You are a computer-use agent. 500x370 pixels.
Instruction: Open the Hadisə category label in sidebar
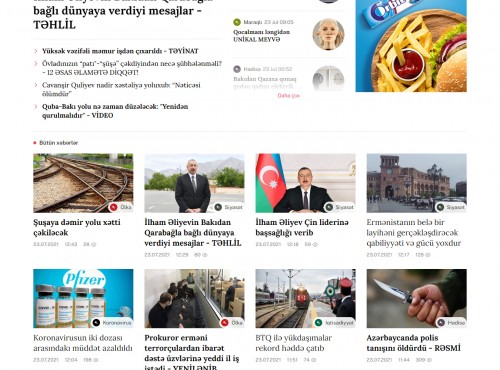[252, 69]
